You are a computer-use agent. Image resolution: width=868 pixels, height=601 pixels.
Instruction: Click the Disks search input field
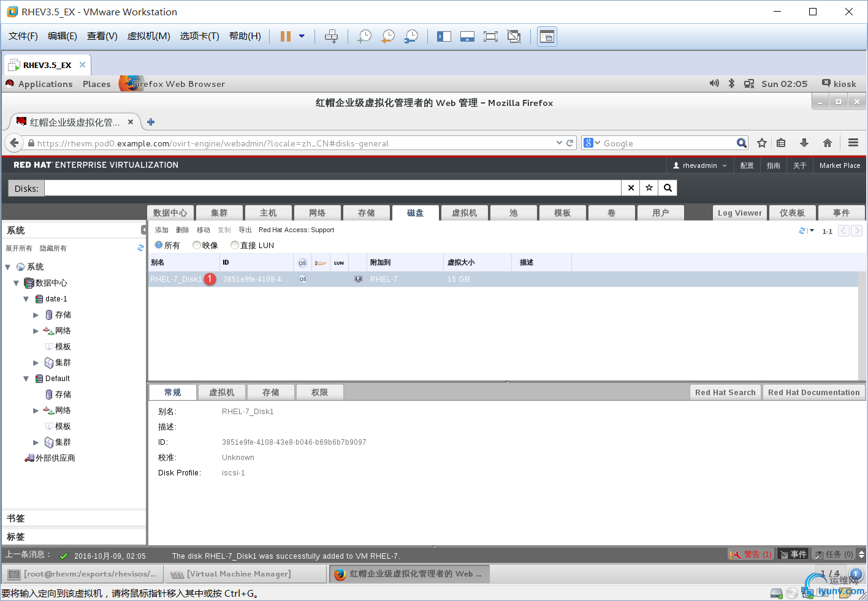click(333, 188)
